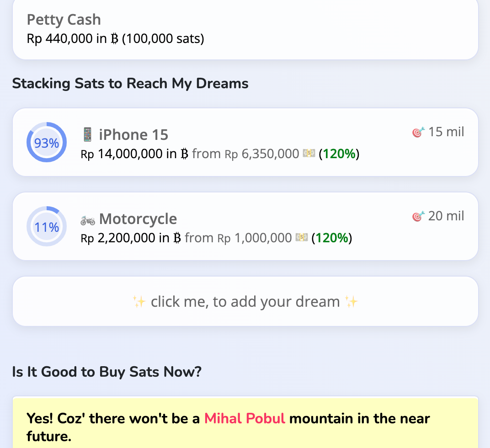This screenshot has height=448, width=490.
Task: Click the 20 mil target label
Action: coord(446,216)
